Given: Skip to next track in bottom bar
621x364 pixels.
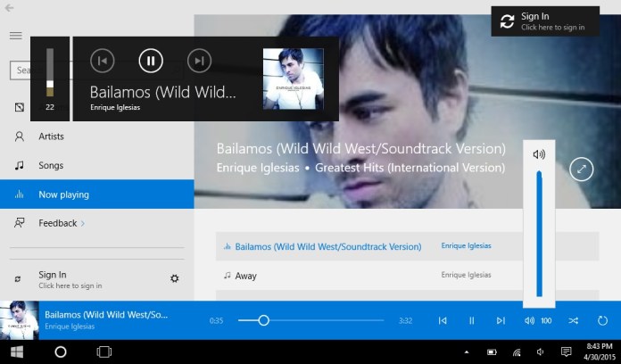Looking at the screenshot, I should [501, 320].
